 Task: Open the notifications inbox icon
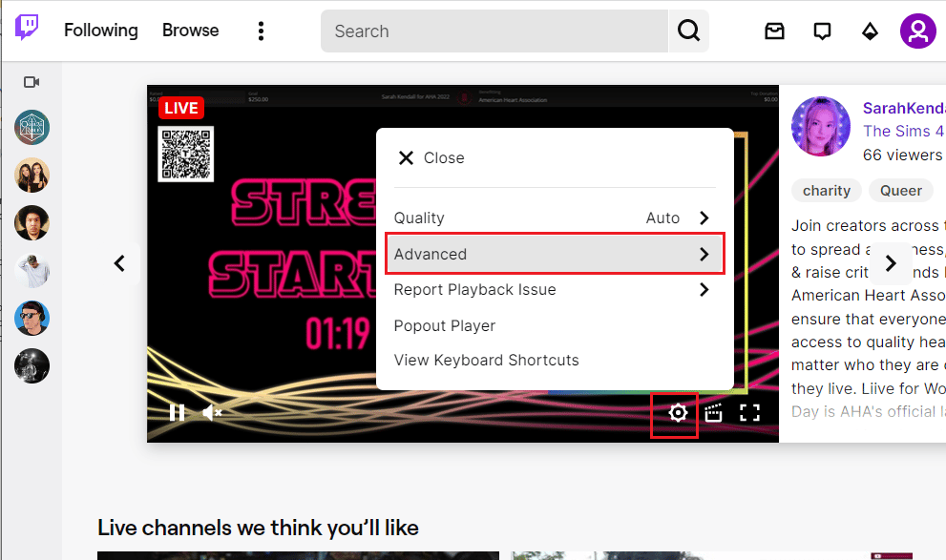coord(775,31)
